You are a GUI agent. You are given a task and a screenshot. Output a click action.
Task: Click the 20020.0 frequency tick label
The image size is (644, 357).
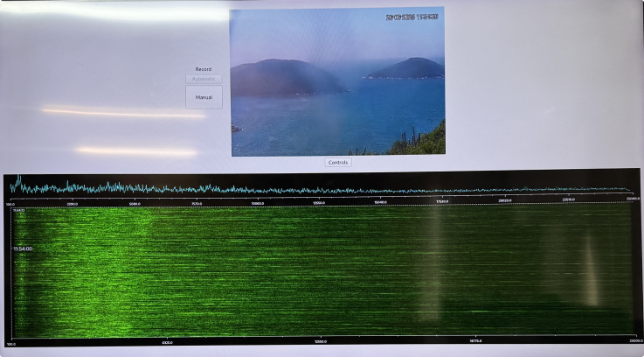tap(505, 200)
